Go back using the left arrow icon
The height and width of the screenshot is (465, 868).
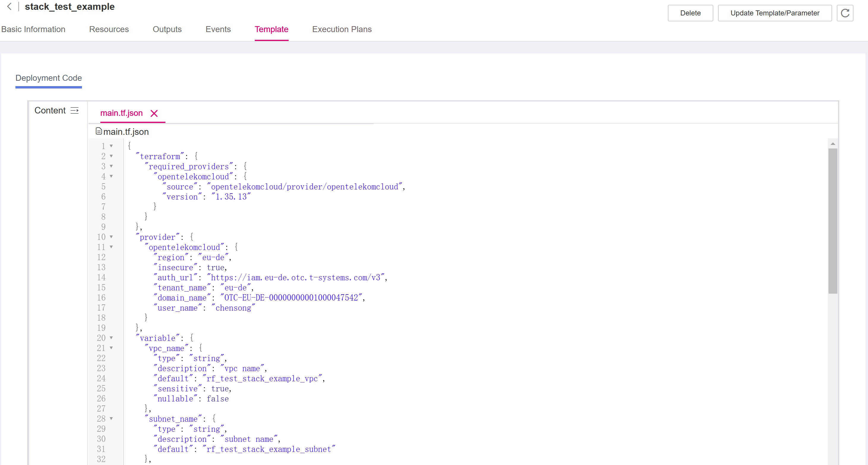pyautogui.click(x=10, y=7)
